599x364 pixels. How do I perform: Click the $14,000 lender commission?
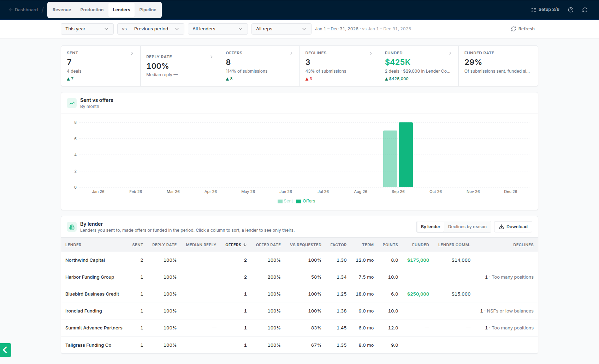(461, 260)
